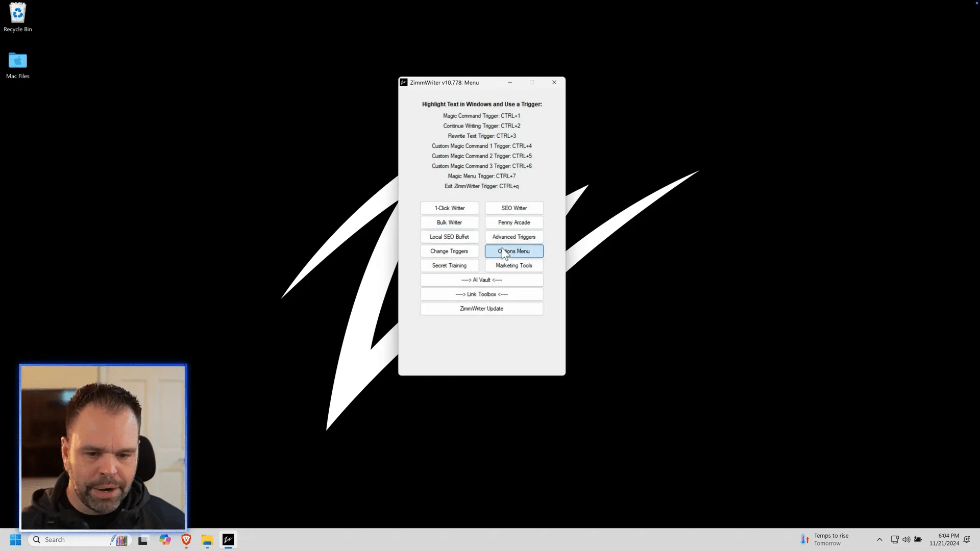Open the AI Vault

pyautogui.click(x=482, y=280)
